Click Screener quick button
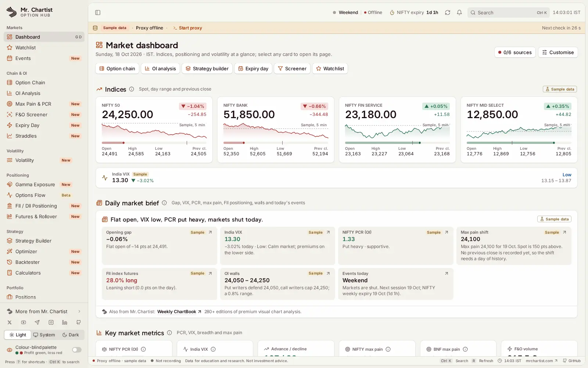This screenshot has height=368, width=588. (292, 68)
